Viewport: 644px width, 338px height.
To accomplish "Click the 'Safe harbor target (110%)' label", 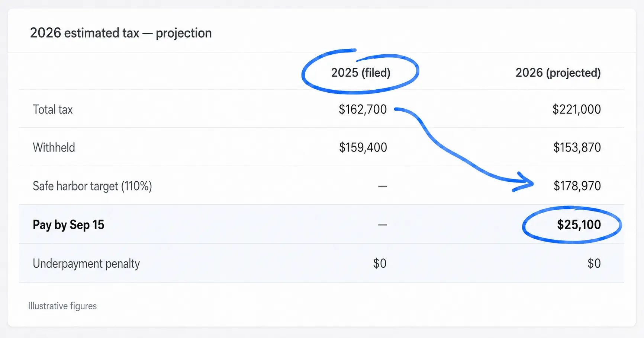I will pos(92,186).
